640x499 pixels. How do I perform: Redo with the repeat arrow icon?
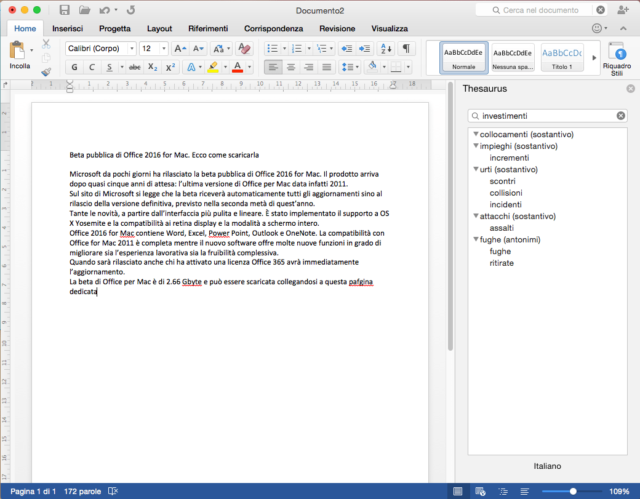[x=131, y=10]
